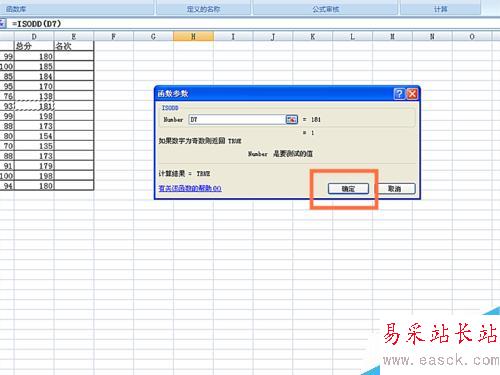Click the formula bar showing =ISODD(D7)
The width and height of the screenshot is (500, 375).
[x=253, y=24]
